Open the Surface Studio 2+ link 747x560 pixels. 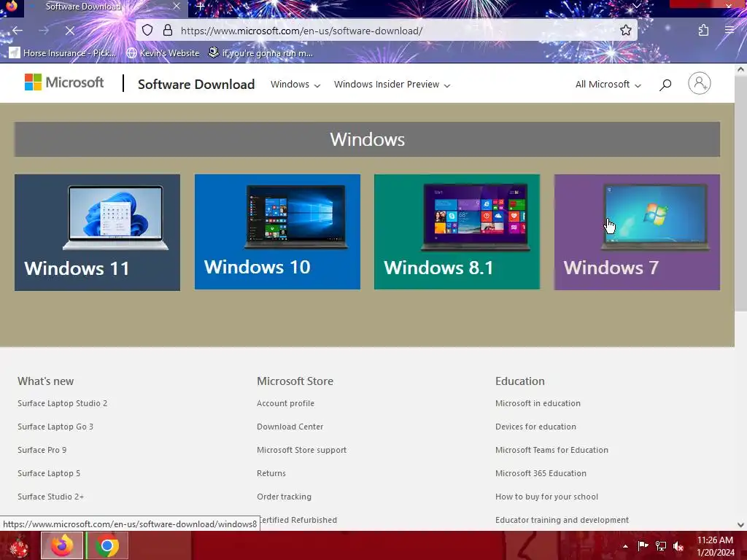(x=51, y=497)
